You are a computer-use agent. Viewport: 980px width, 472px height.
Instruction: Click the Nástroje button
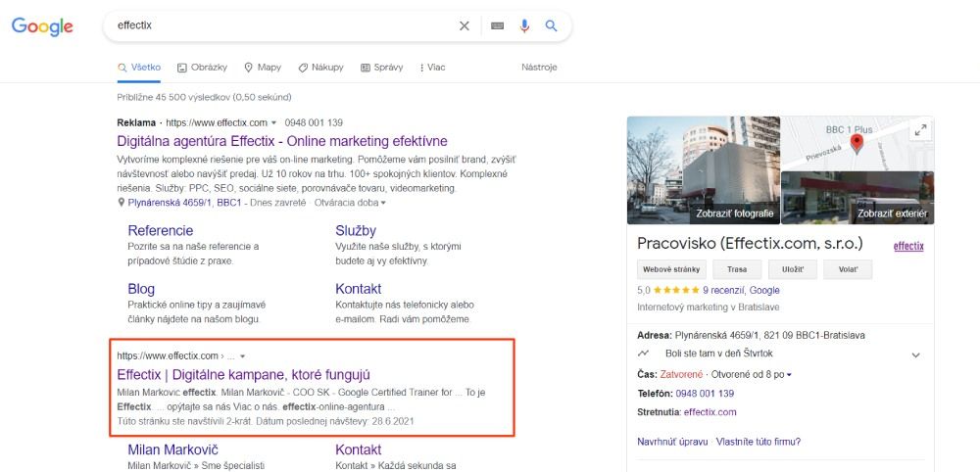click(x=539, y=68)
